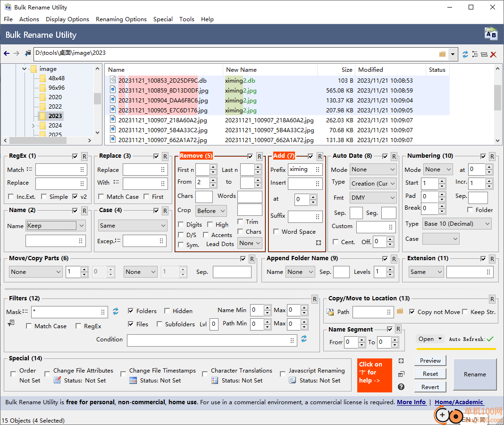Open the Tools menu

coord(187,19)
